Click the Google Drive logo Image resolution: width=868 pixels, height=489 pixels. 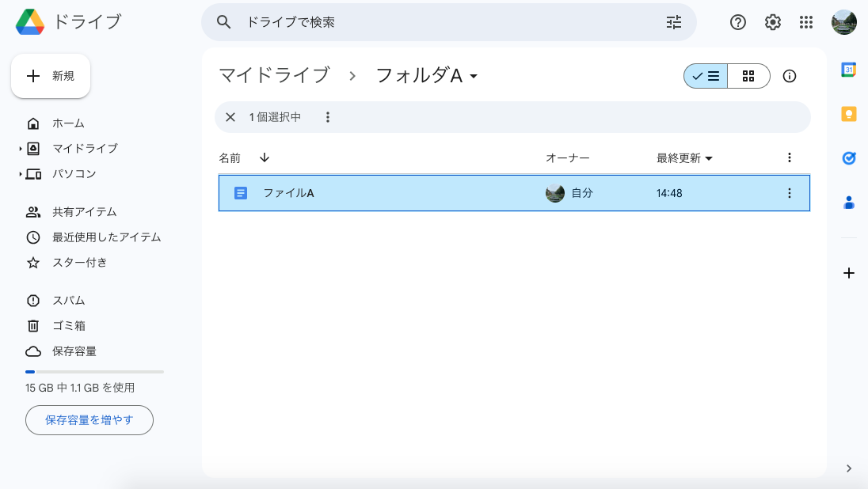pyautogui.click(x=32, y=22)
